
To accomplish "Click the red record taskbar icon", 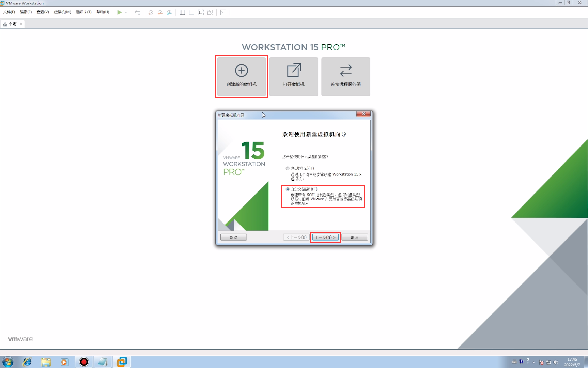I will 84,362.
